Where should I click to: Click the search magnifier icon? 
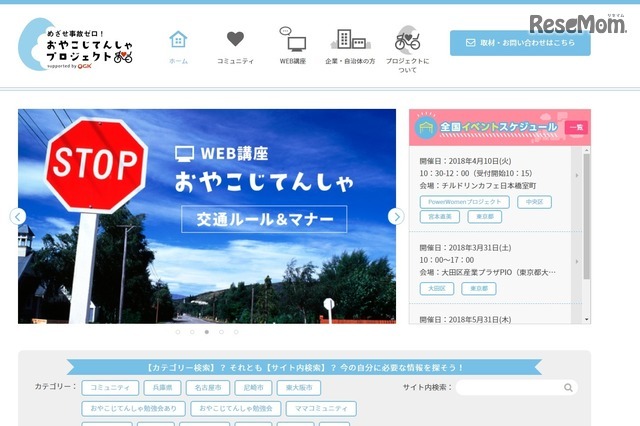[x=568, y=388]
